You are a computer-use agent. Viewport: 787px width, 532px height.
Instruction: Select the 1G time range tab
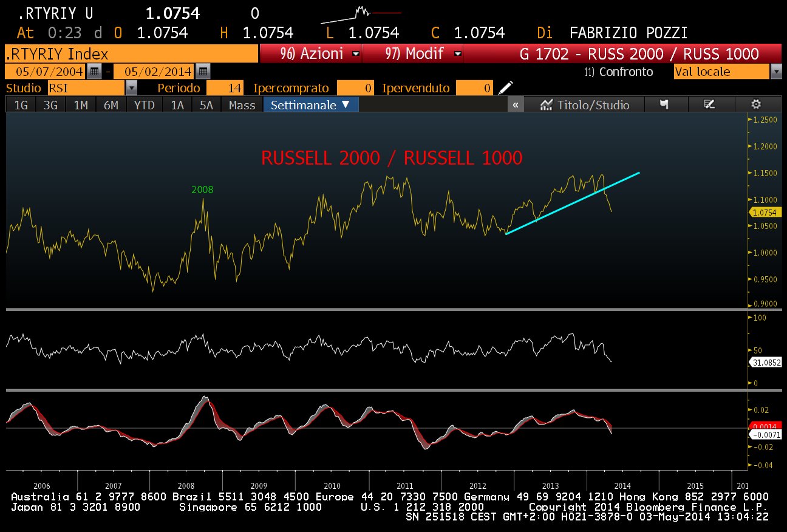(x=21, y=105)
